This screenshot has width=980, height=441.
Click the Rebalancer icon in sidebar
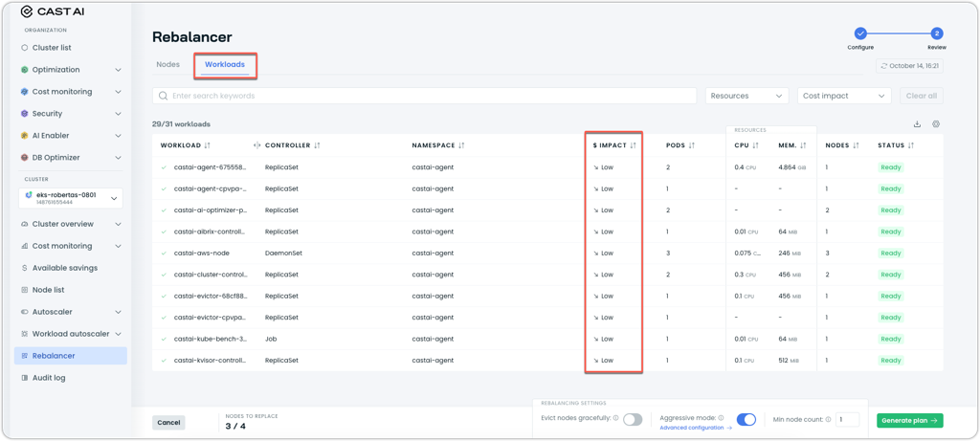[24, 356]
